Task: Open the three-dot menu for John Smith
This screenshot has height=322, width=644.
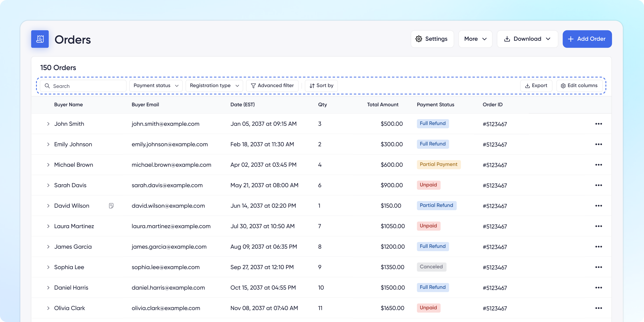Action: click(x=598, y=124)
